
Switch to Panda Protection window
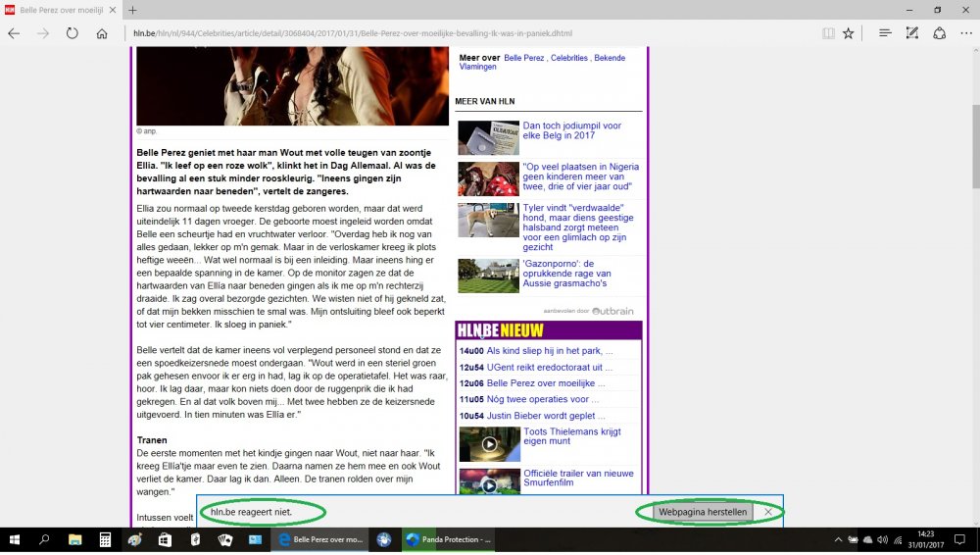[x=448, y=539]
